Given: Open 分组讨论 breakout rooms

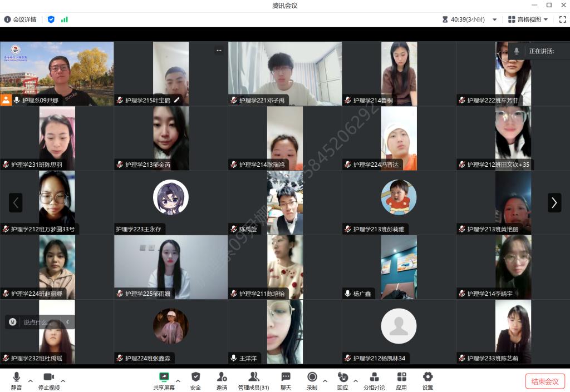Looking at the screenshot, I should pos(374,377).
